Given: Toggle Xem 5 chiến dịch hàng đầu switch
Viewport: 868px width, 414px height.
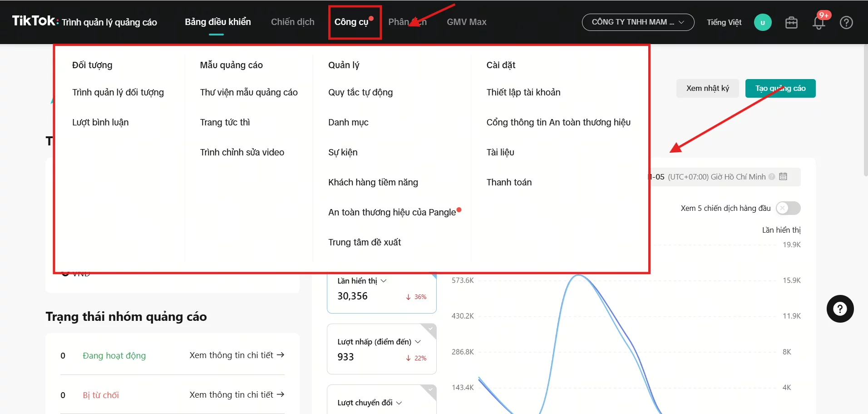Looking at the screenshot, I should [x=788, y=208].
